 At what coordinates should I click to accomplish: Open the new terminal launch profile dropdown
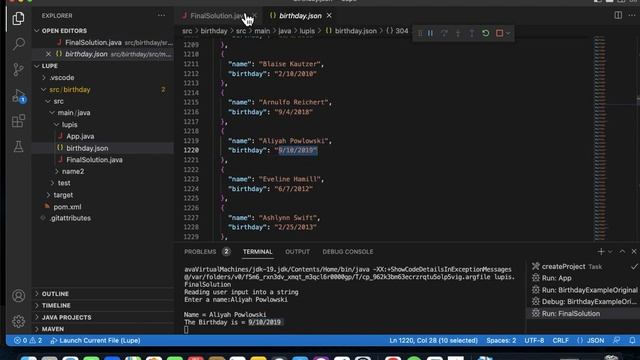pos(610,252)
